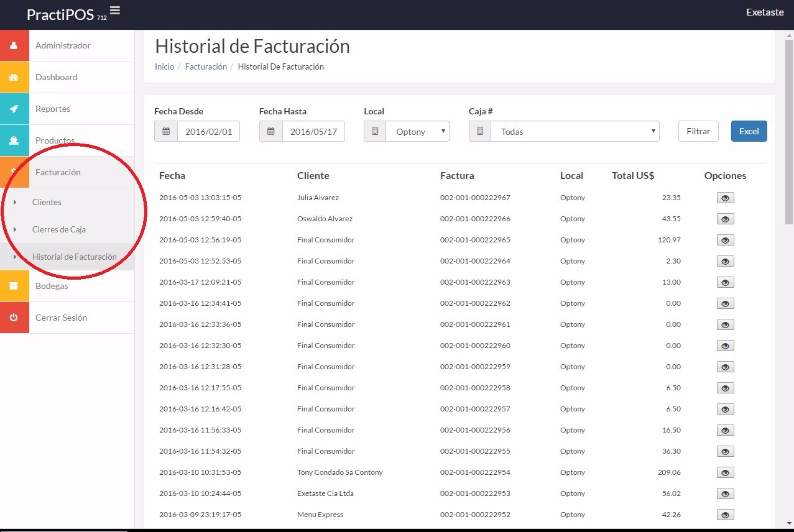Open Dashboard in the sidebar
The image size is (794, 532).
pyautogui.click(x=67, y=77)
